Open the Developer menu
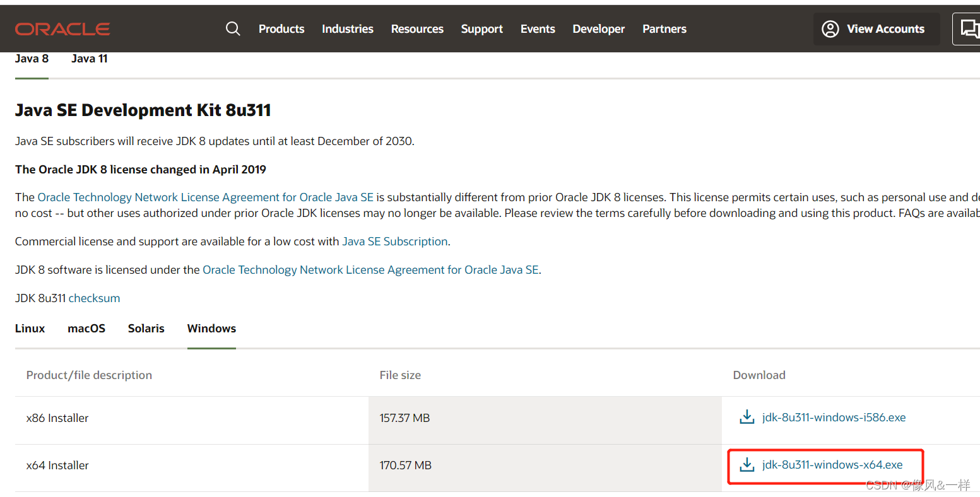 pyautogui.click(x=599, y=29)
